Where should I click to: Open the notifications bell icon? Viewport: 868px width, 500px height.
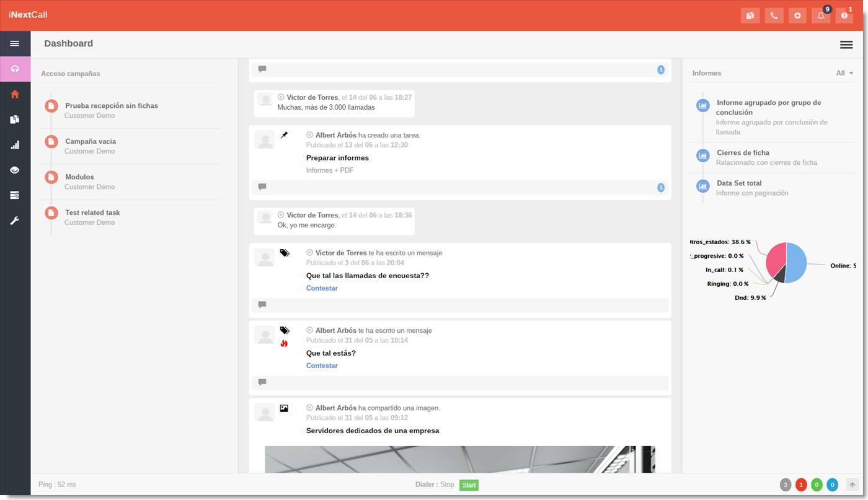[821, 15]
